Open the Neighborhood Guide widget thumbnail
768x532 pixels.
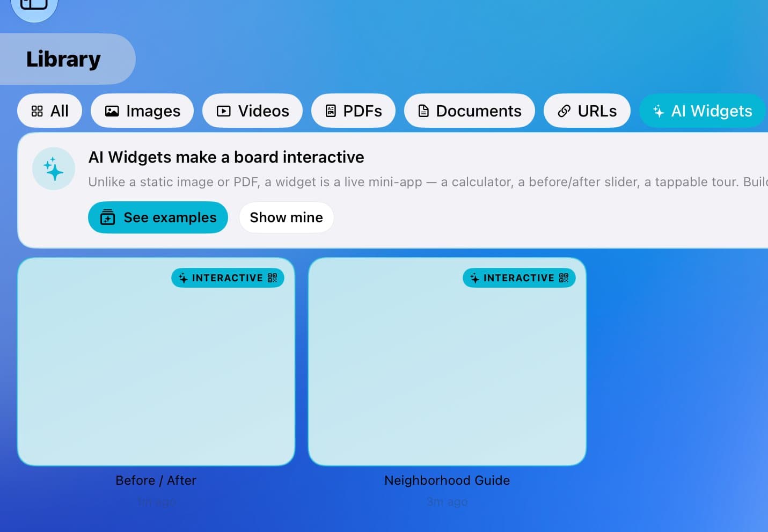tap(447, 362)
